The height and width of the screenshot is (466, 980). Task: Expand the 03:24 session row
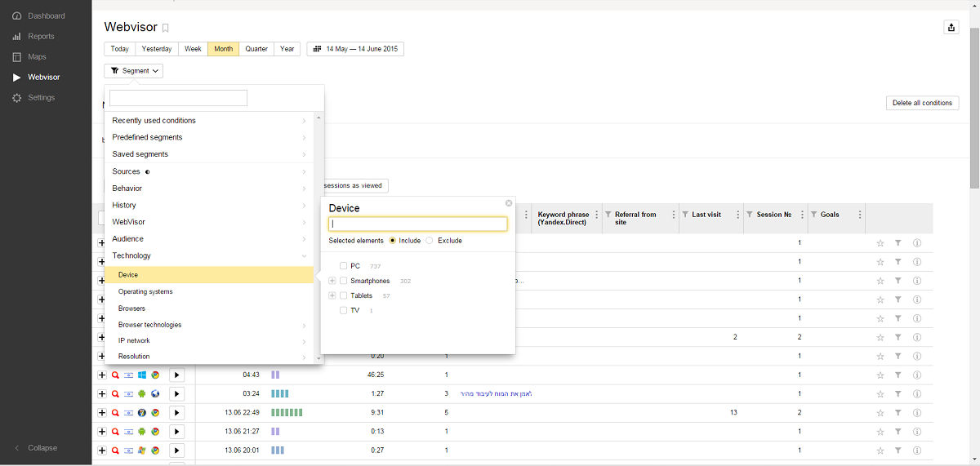point(102,394)
